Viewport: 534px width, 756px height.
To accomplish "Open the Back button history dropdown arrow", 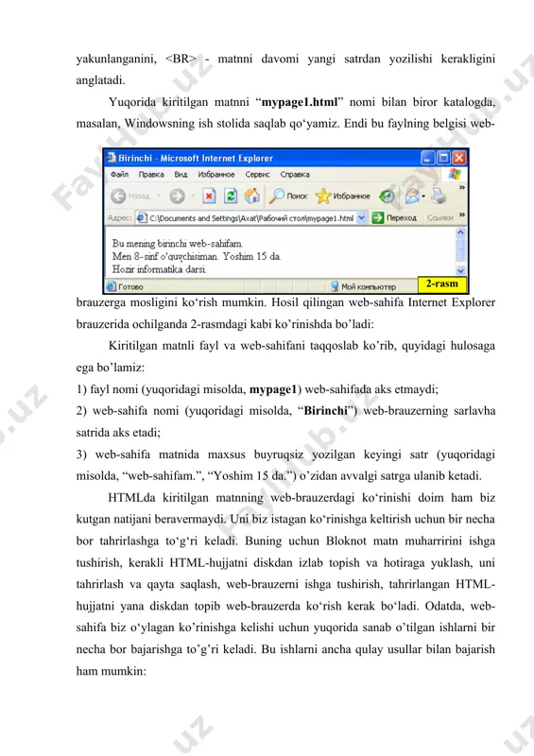I will pyautogui.click(x=159, y=196).
